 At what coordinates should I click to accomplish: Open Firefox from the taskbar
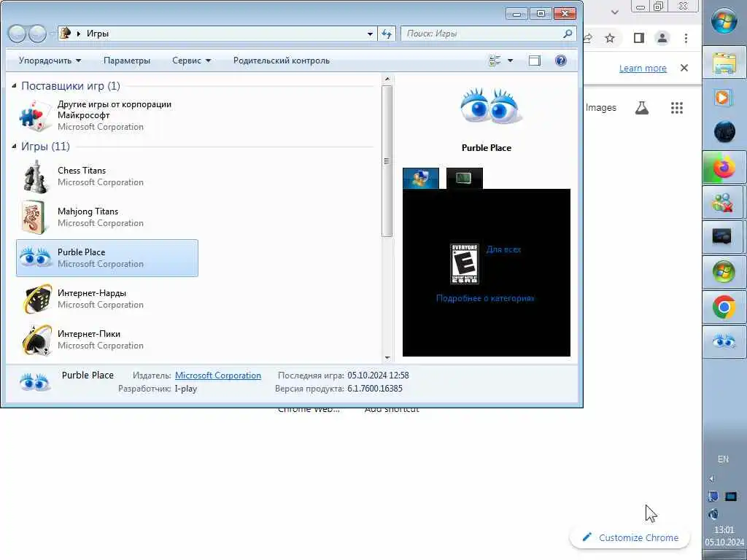point(724,168)
